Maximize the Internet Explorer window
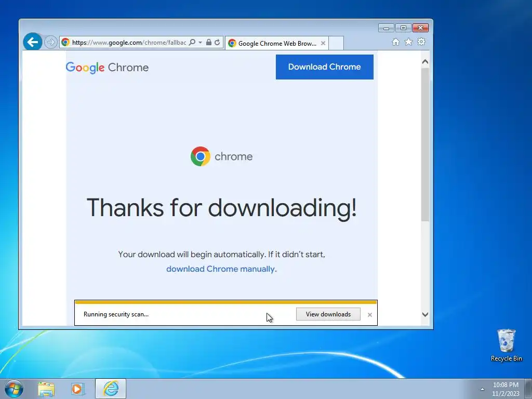 [403, 28]
